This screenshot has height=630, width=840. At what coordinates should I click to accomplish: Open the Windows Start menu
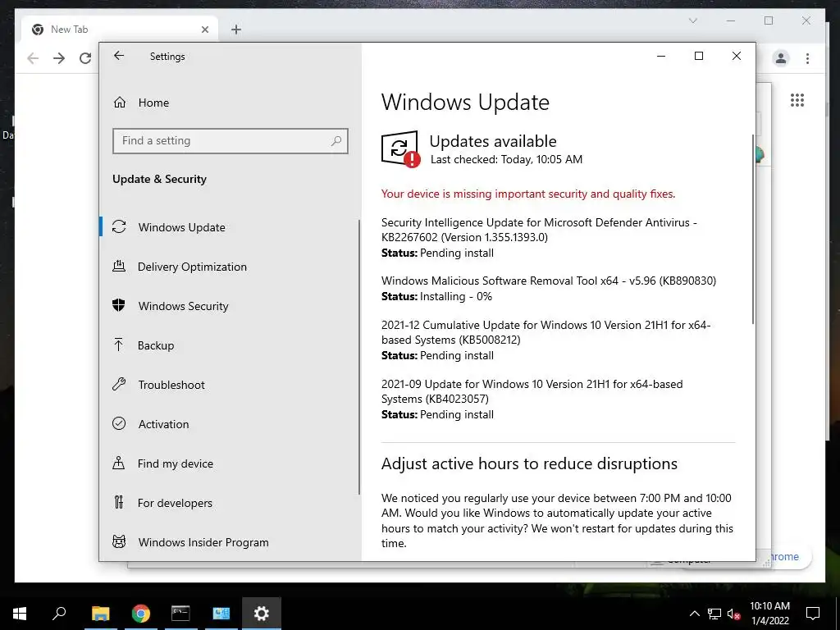click(20, 614)
